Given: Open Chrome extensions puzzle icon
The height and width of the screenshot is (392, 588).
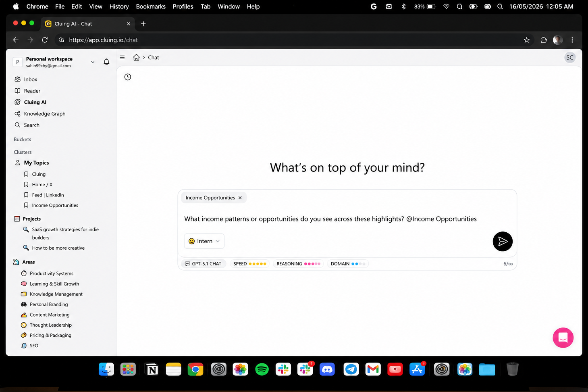Looking at the screenshot, I should click(544, 40).
